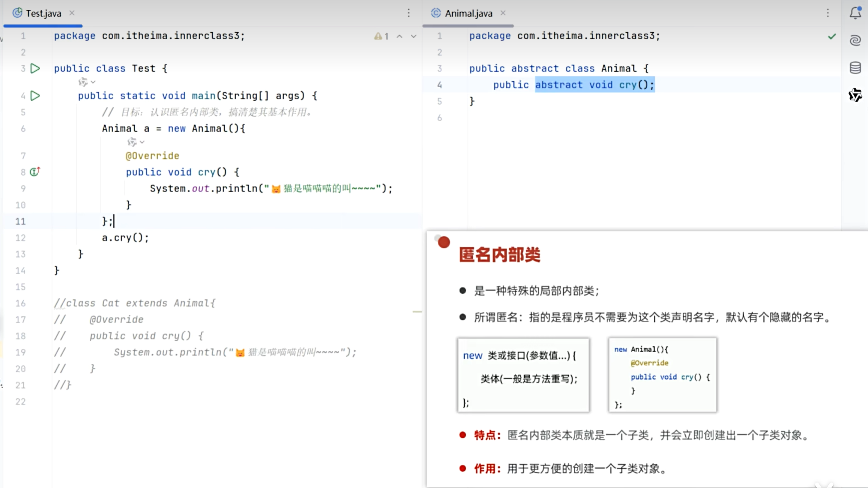Viewport: 868px width, 488px height.
Task: Jump to previous warning using up chevron
Action: pos(399,36)
